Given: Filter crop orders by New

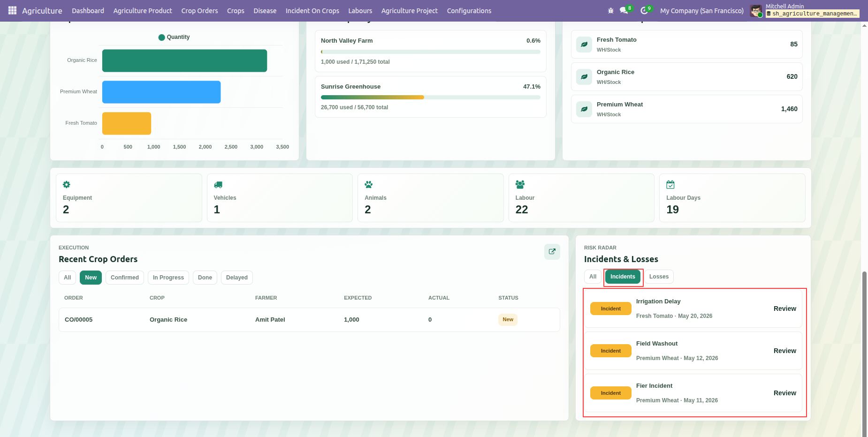Looking at the screenshot, I should (91, 278).
